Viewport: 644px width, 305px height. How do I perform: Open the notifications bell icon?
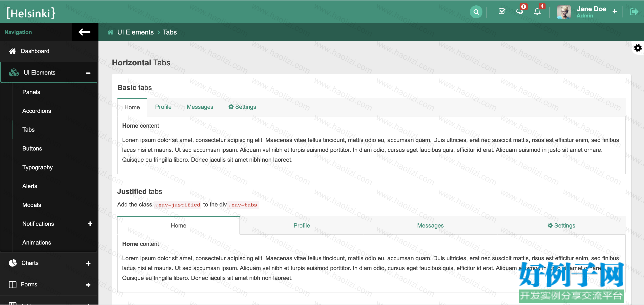coord(537,11)
